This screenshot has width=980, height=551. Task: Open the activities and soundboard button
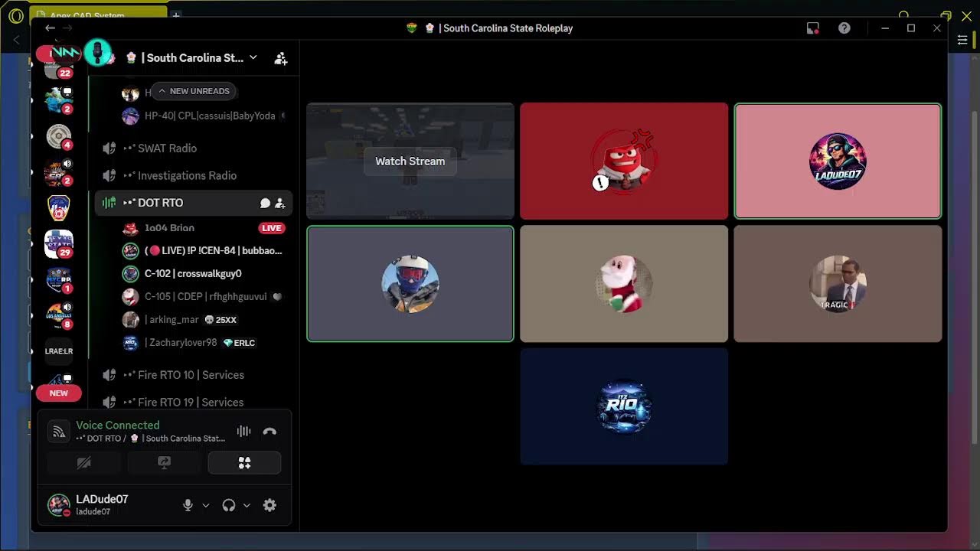coord(244,463)
